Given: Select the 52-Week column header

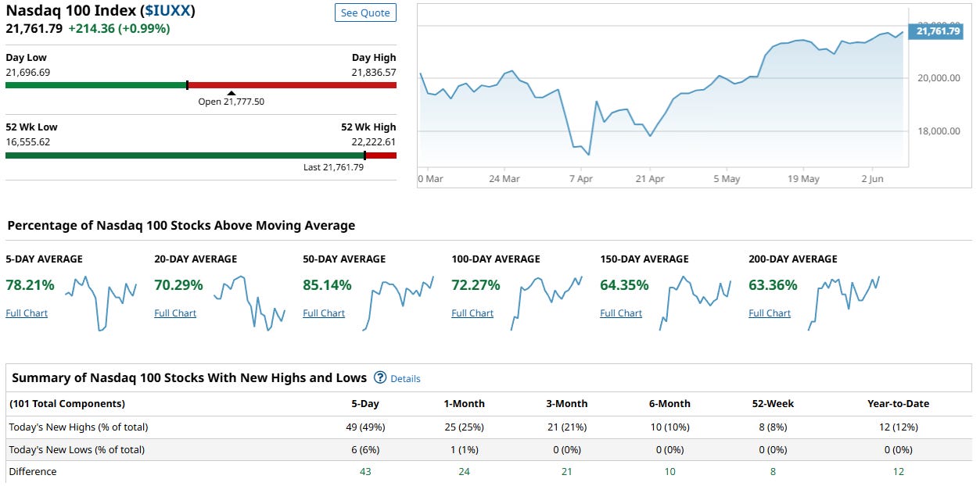Looking at the screenshot, I should point(772,404).
